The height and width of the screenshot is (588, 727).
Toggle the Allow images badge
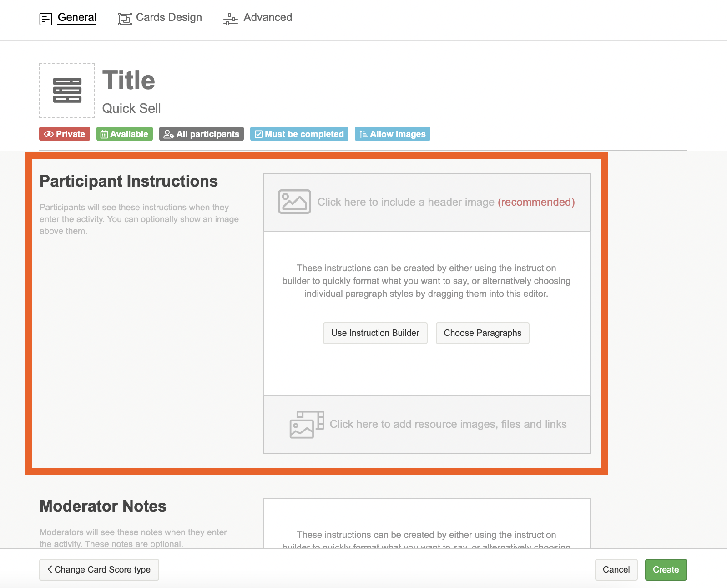(392, 134)
